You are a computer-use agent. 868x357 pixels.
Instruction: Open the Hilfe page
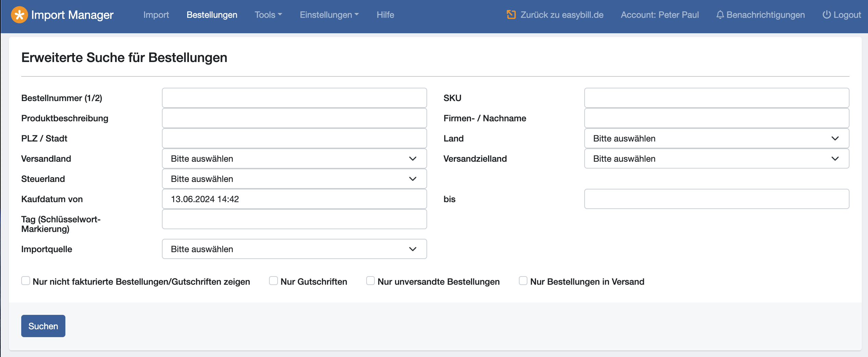point(385,15)
